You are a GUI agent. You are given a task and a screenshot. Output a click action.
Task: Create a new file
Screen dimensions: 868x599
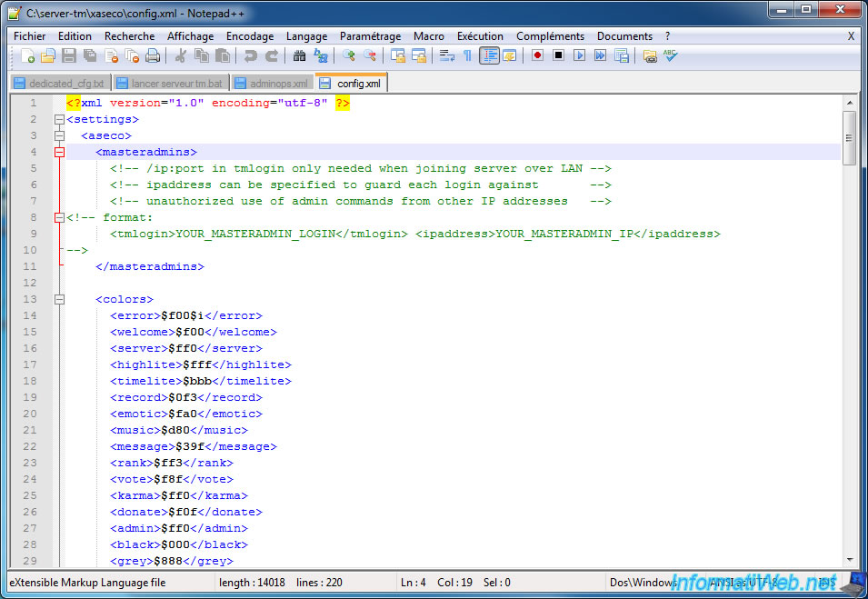coord(27,55)
